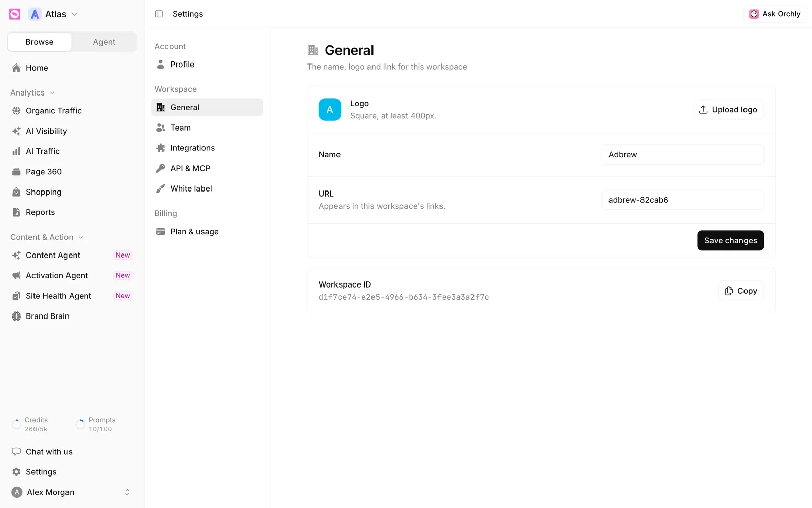812x508 pixels.
Task: Toggle the sidebar panel icon
Action: (159, 14)
